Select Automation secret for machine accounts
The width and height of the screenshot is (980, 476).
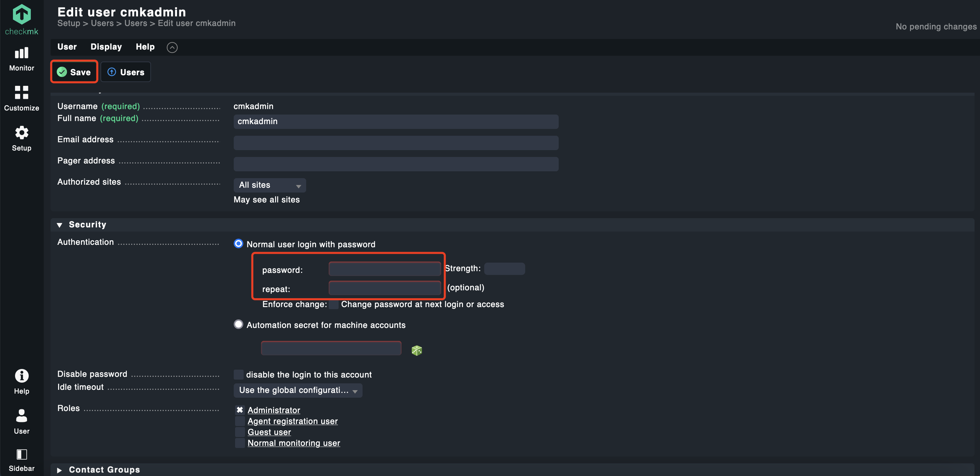tap(239, 324)
